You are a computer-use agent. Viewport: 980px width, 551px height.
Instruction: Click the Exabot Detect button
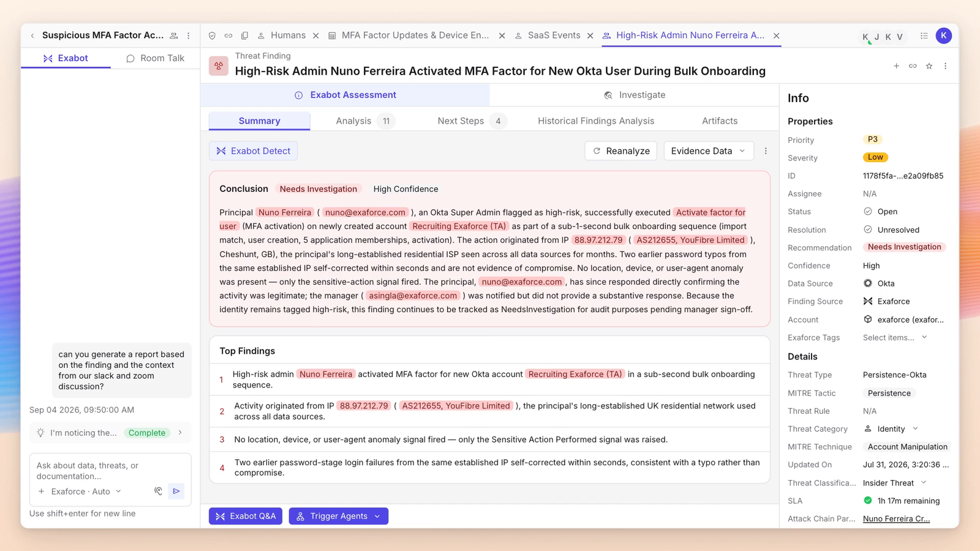point(253,151)
